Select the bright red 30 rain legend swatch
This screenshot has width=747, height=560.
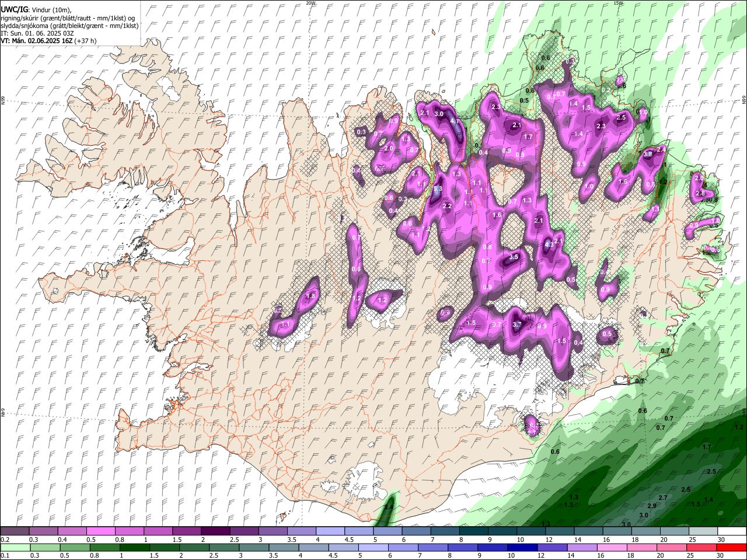pos(731,547)
